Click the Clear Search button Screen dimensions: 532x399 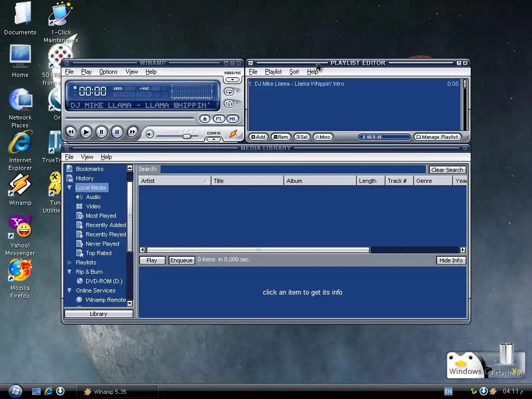(x=447, y=170)
